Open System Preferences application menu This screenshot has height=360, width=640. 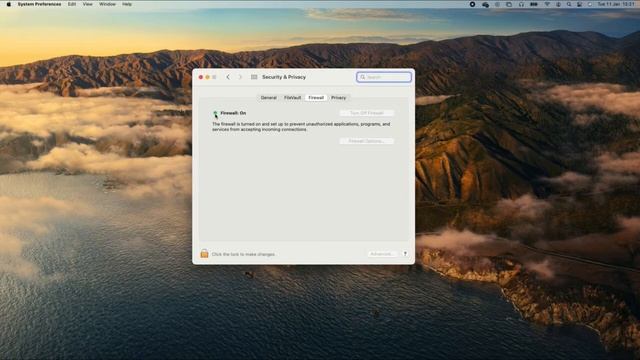39,4
